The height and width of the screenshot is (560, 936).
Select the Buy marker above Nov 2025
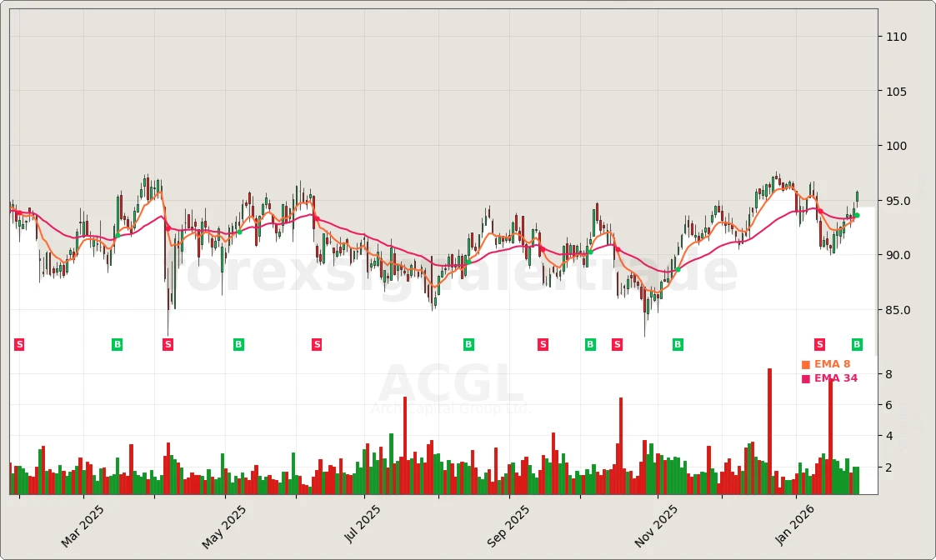pyautogui.click(x=676, y=343)
